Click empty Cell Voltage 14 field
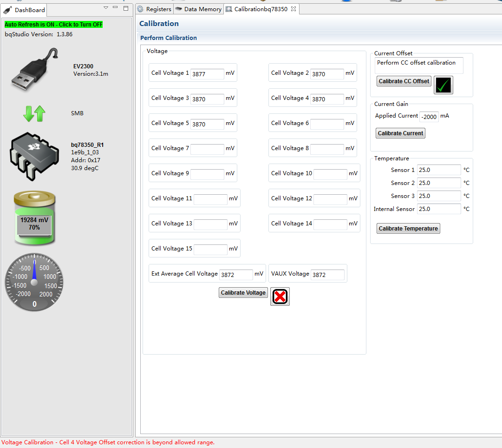The height and width of the screenshot is (448, 502). click(330, 224)
